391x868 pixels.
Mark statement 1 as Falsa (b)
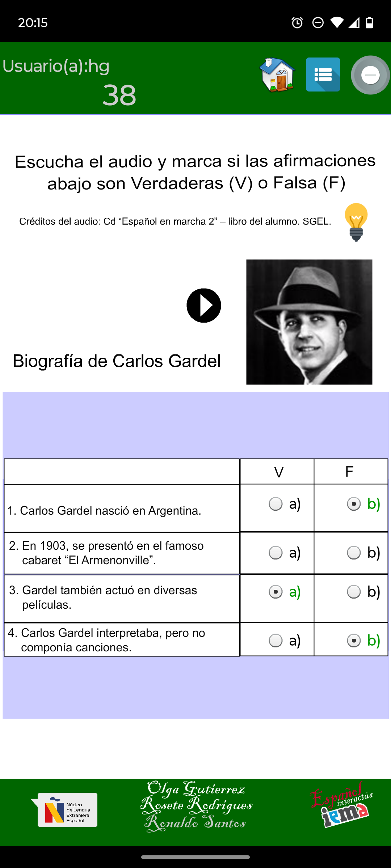pyautogui.click(x=354, y=504)
